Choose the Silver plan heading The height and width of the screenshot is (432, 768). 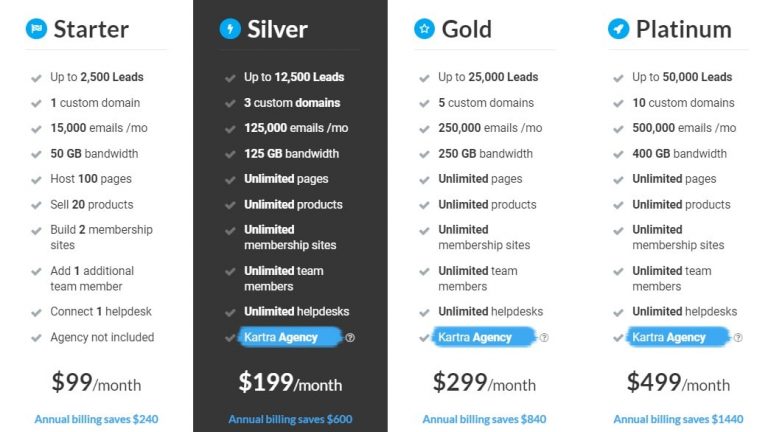277,29
